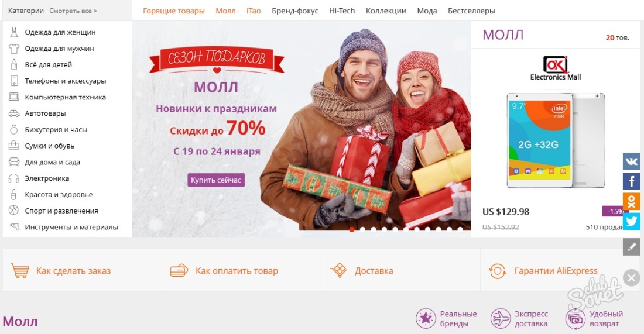This screenshot has width=644, height=334.
Task: Switch to the 'Hi-Tech' menu item
Action: (342, 11)
